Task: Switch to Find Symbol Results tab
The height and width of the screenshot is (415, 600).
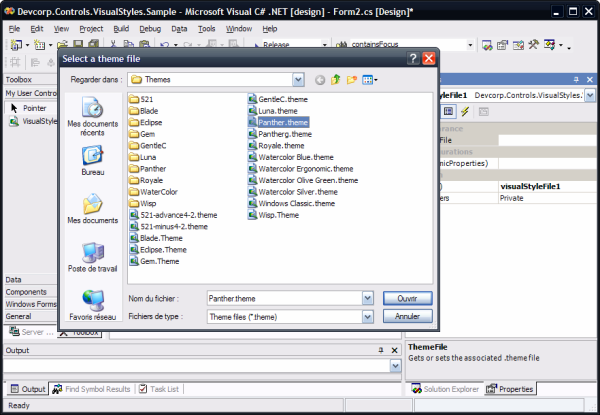Action: pyautogui.click(x=92, y=389)
